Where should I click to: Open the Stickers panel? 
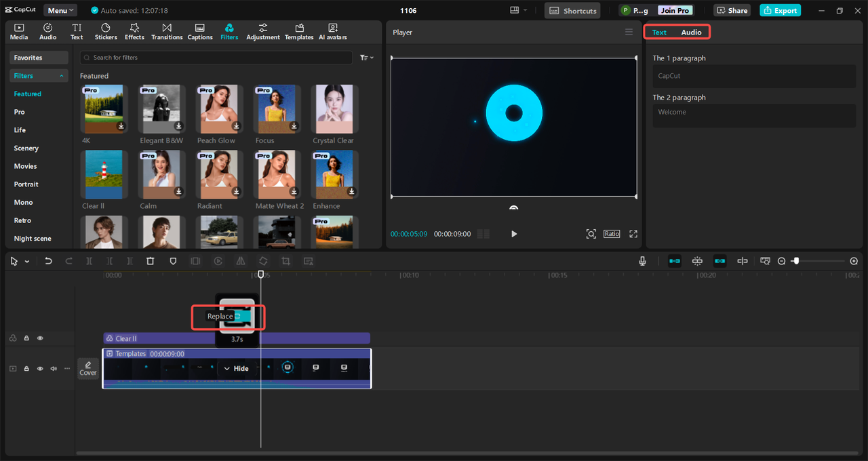pyautogui.click(x=106, y=31)
